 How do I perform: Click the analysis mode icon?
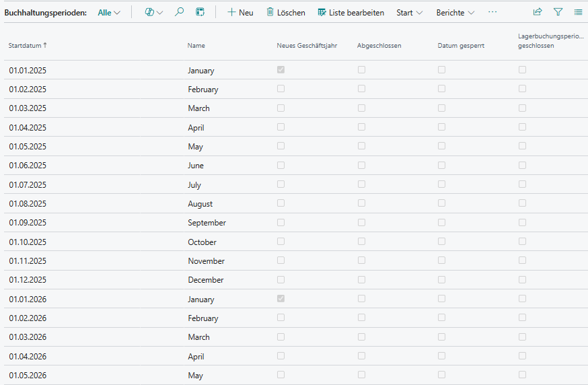click(x=200, y=12)
